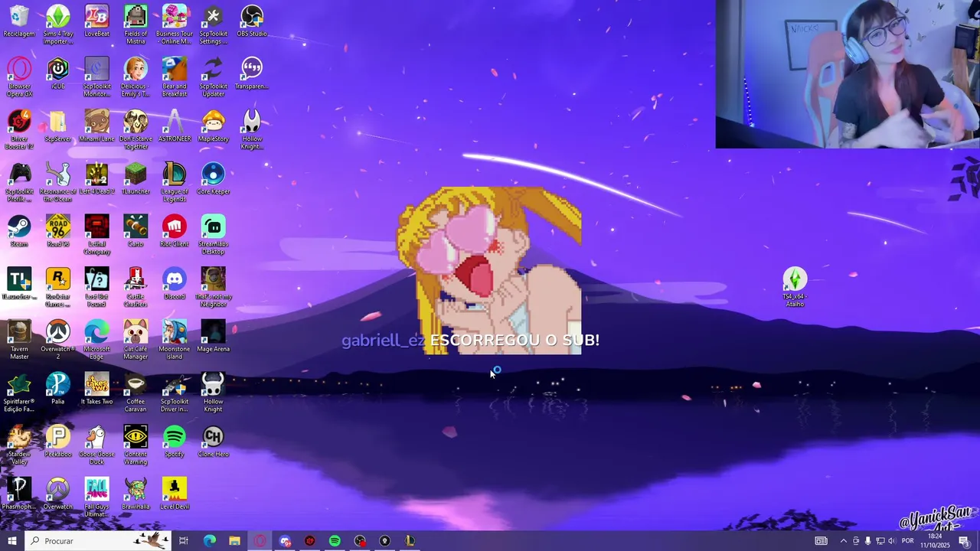Open the Transparen... speech-bubble icon
The width and height of the screenshot is (980, 551).
pyautogui.click(x=252, y=73)
